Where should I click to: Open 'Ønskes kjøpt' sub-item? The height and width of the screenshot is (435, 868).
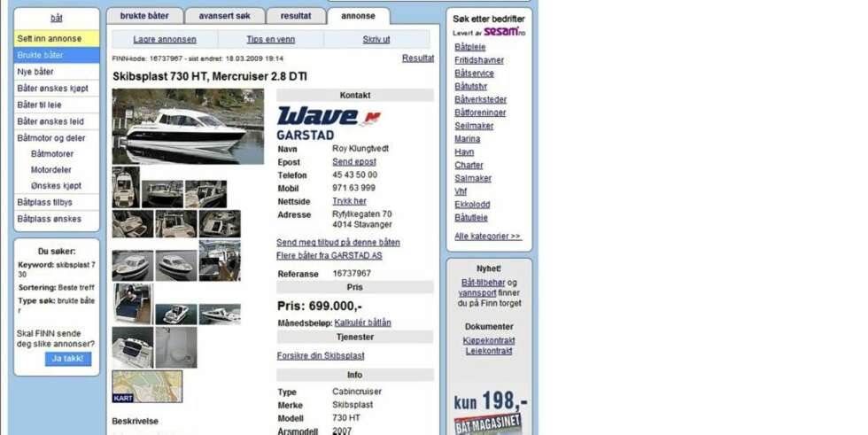click(x=56, y=186)
